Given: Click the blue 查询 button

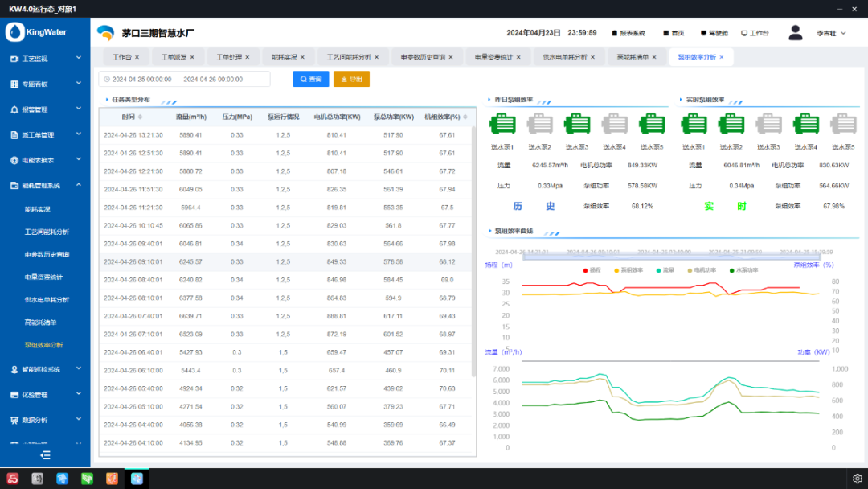Looking at the screenshot, I should (310, 79).
